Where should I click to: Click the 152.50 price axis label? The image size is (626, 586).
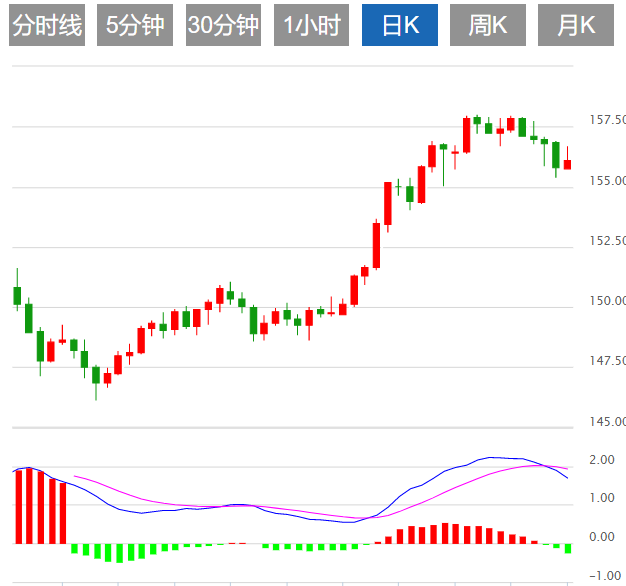[608, 241]
